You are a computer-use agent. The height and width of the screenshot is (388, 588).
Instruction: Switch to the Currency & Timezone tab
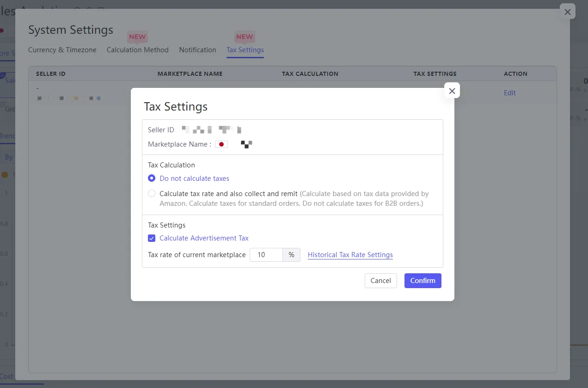coord(62,50)
